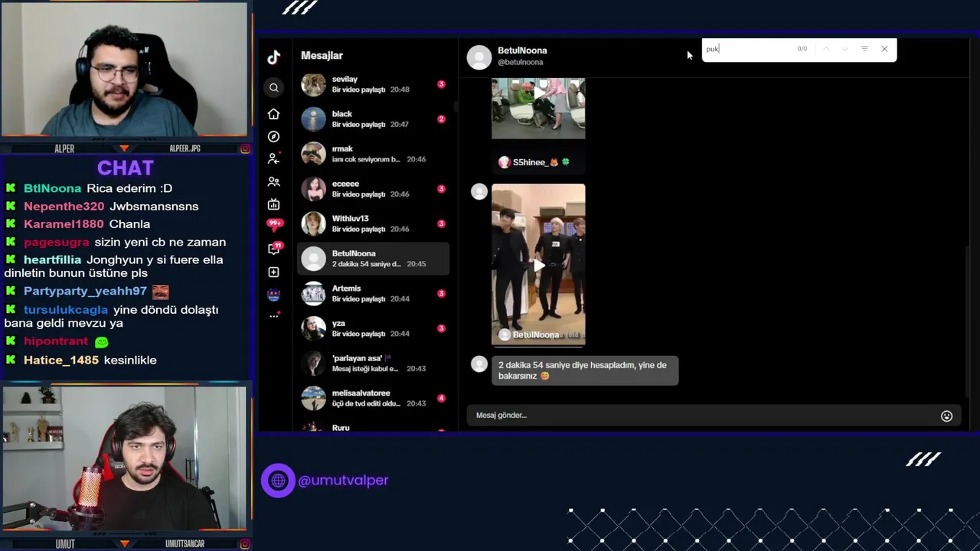The image size is (980, 551).
Task: Click the unread badge on black row
Action: pyautogui.click(x=441, y=119)
